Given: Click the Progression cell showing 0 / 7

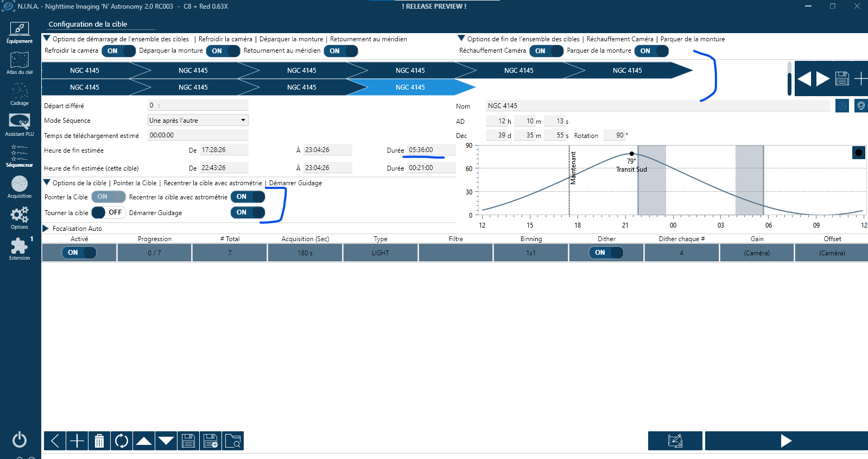Looking at the screenshot, I should pos(154,253).
